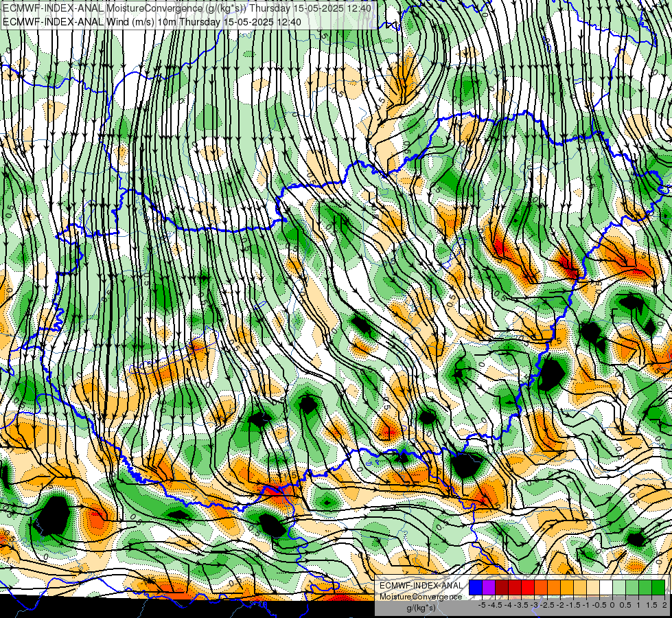Screen dimensions: 672x618
Task: Click the legend value '-1.5'
Action: [573, 605]
